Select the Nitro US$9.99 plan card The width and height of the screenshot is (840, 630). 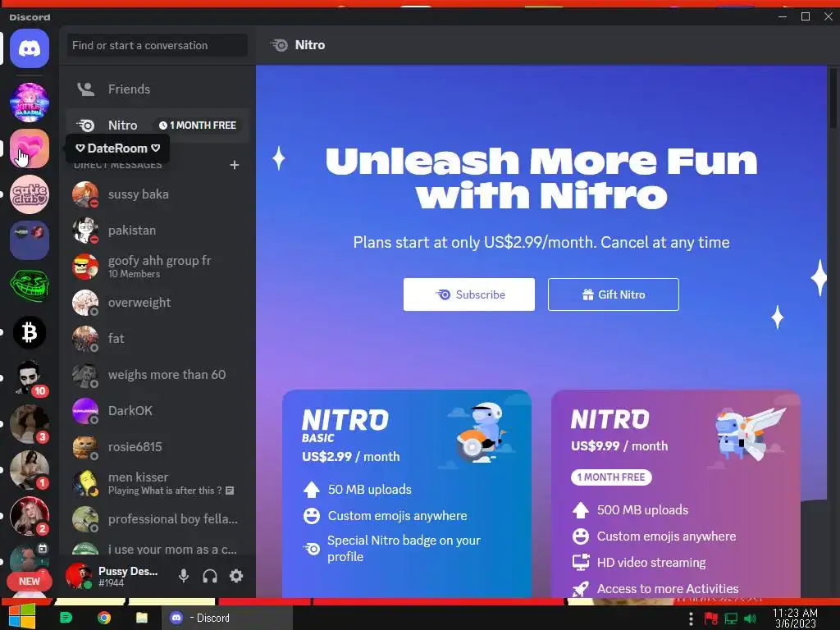(676, 493)
